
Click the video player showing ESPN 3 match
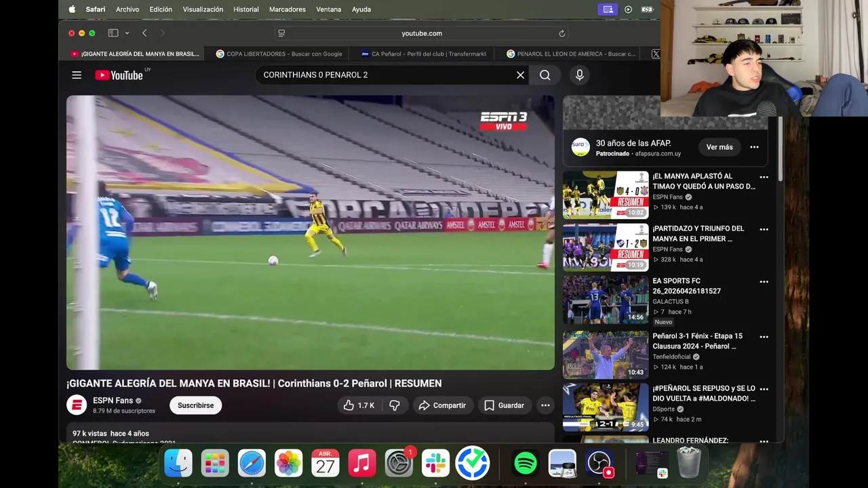(311, 232)
